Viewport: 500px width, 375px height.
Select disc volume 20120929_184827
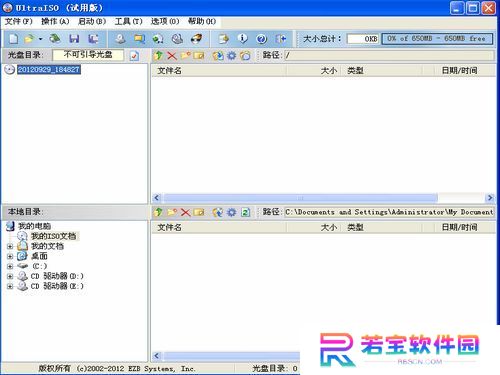coord(49,69)
